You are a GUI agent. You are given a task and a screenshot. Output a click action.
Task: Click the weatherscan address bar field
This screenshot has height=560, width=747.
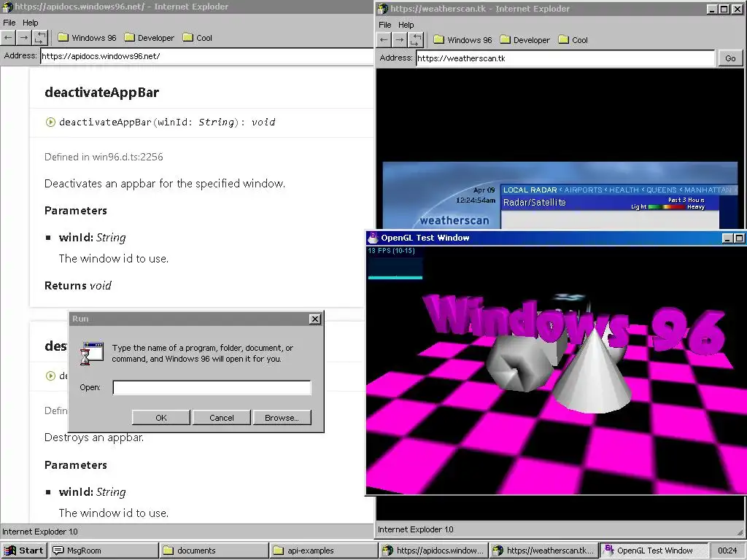[x=565, y=58]
